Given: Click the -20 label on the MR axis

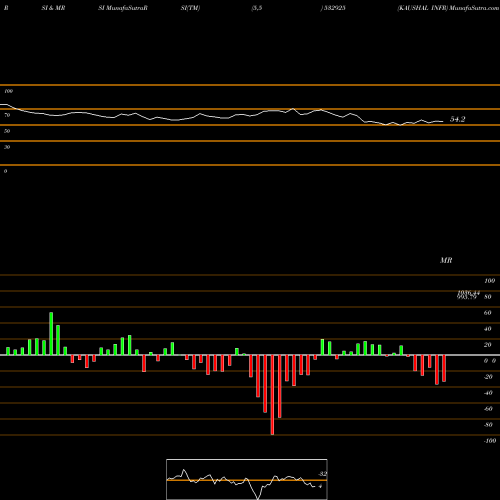Looking at the screenshot, I should click(488, 377).
